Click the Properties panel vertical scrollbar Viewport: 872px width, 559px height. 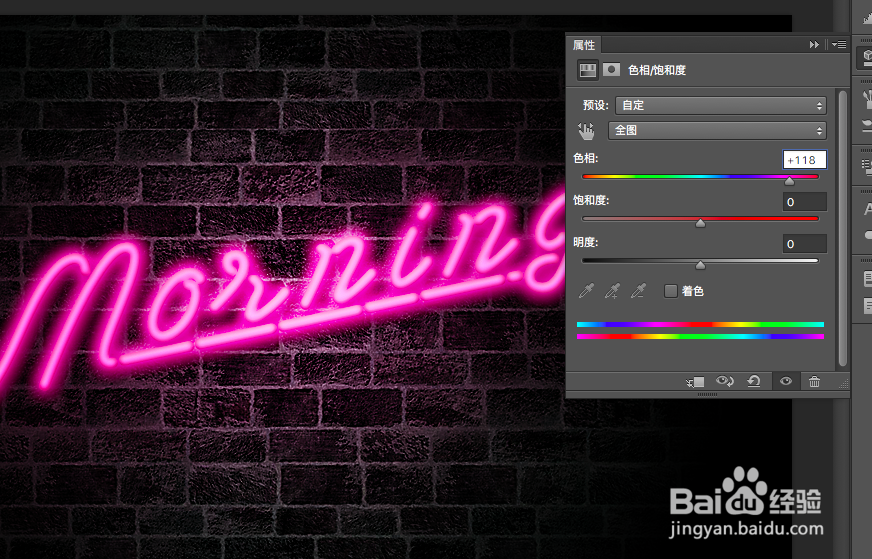click(x=843, y=228)
